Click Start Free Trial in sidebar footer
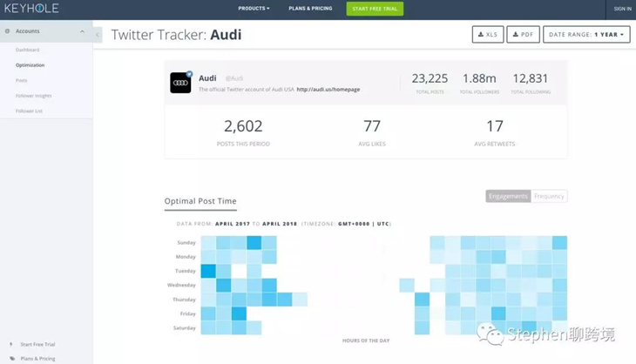This screenshot has width=636, height=364. pos(37,345)
